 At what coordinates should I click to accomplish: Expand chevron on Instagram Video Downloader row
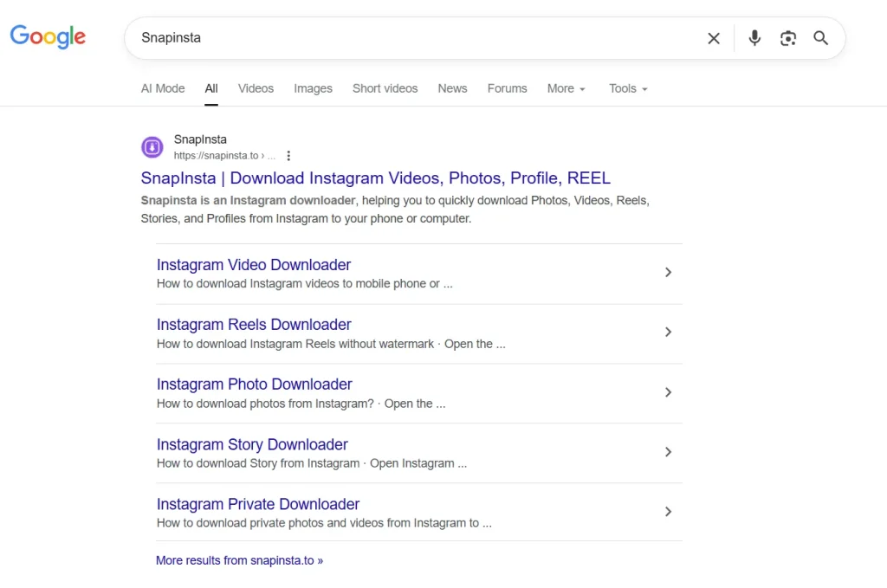pyautogui.click(x=668, y=273)
